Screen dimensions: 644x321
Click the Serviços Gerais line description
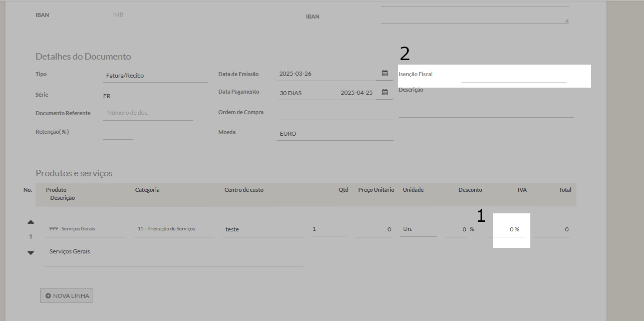tap(174, 255)
